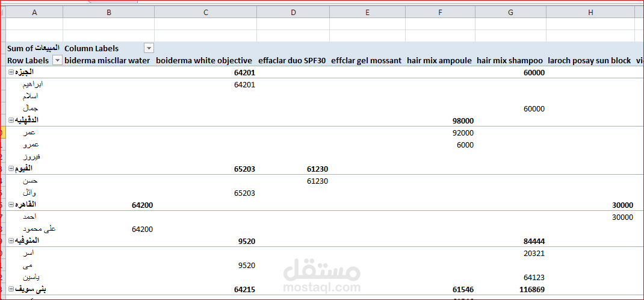Select bold subtotal 65203 in الفيوم row

(245, 169)
